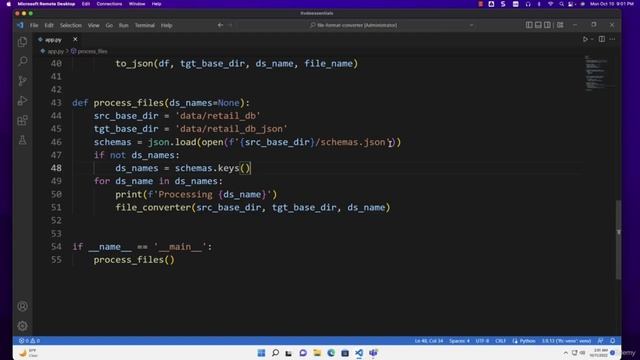Select Python interpreter version in status bar
Image resolution: width=640 pixels, height=360 pixels.
[x=566, y=341]
